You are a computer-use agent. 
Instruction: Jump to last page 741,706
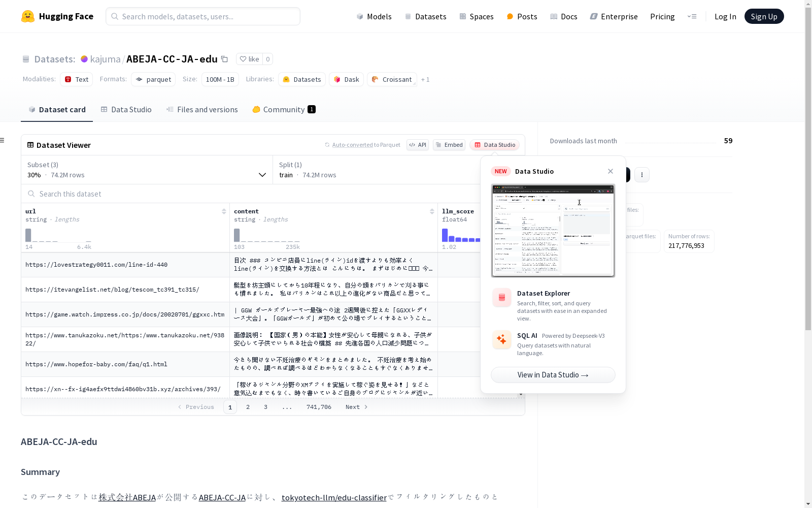point(319,407)
